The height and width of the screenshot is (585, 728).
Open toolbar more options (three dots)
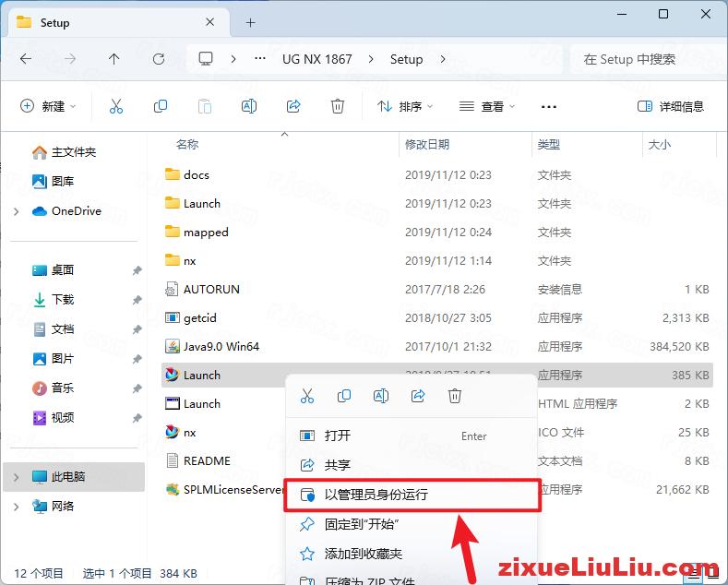click(549, 107)
